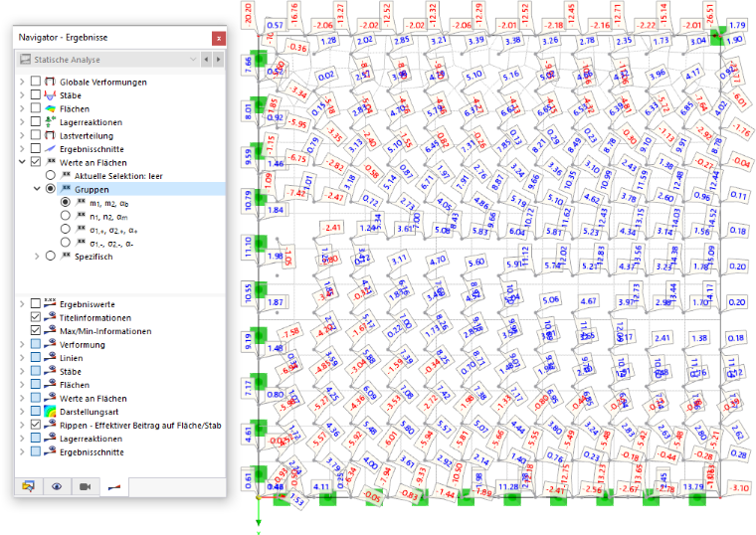Select the m1, m2, αb group entry
Viewport: 756px width, 535px height.
109,203
